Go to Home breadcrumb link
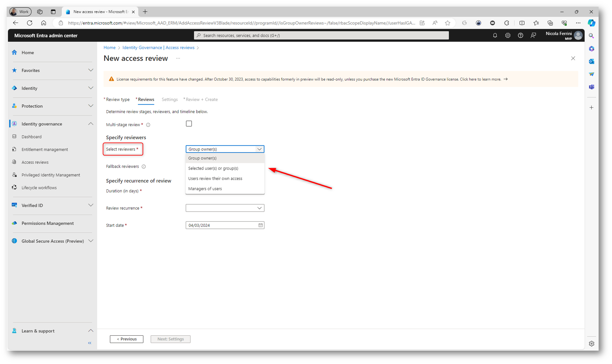The height and width of the screenshot is (364, 612). 109,47
